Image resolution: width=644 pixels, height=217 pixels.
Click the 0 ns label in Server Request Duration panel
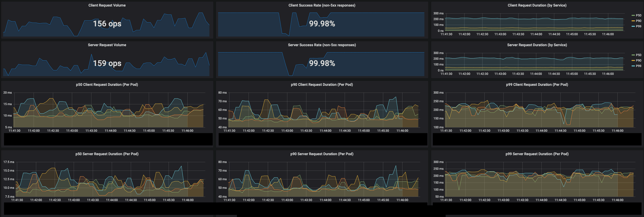441,70
